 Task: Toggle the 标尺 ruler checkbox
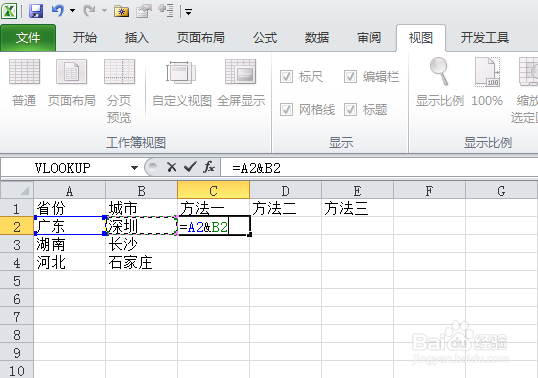tap(286, 77)
